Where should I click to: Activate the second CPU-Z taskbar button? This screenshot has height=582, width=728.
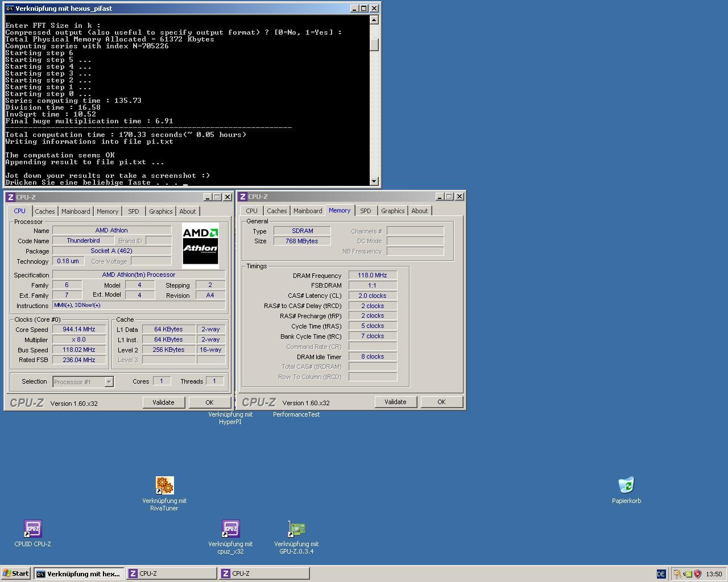(x=264, y=573)
